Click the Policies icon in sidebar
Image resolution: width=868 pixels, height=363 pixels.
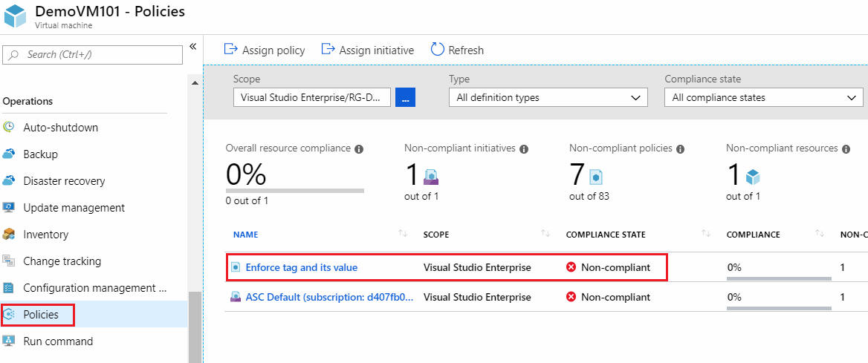click(x=9, y=314)
